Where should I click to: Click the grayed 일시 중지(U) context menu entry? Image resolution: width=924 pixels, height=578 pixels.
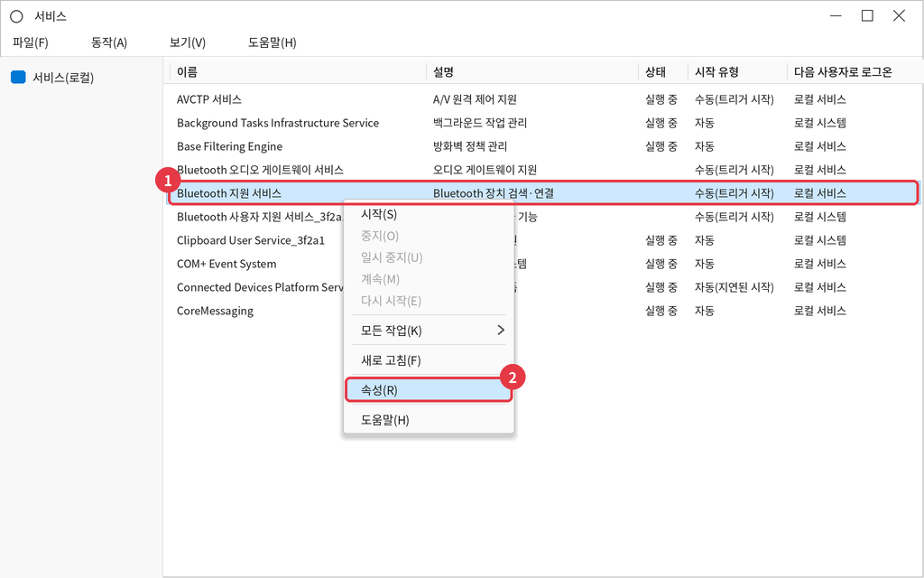pos(429,257)
